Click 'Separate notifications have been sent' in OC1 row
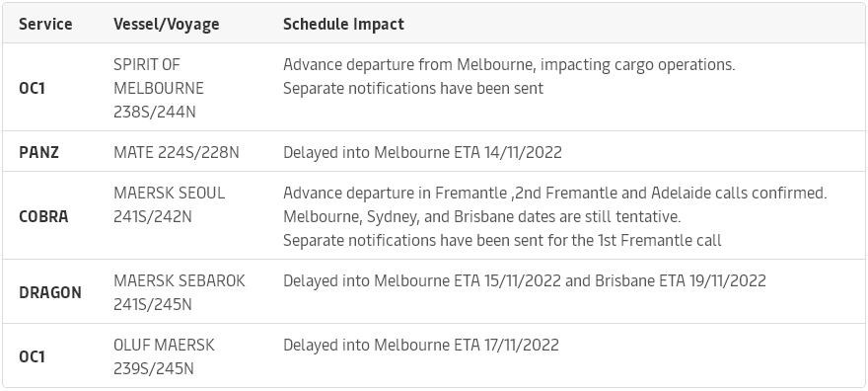Viewport: 868px width, 391px height. 413,89
